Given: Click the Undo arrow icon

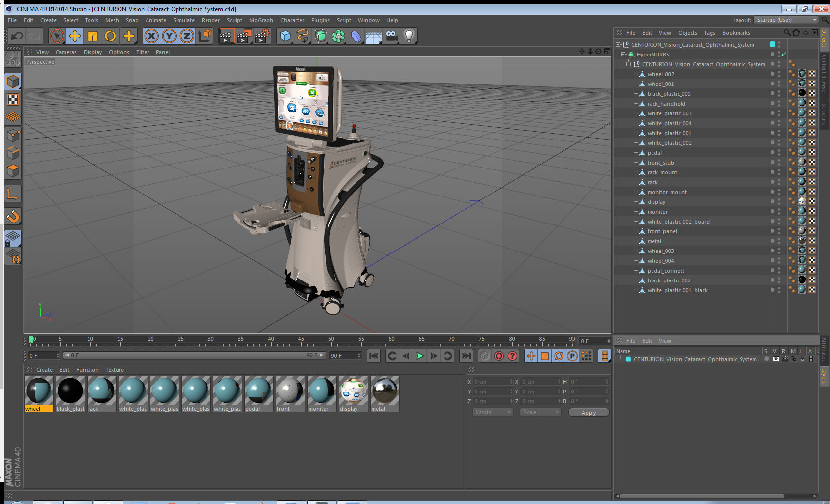Looking at the screenshot, I should pos(17,36).
